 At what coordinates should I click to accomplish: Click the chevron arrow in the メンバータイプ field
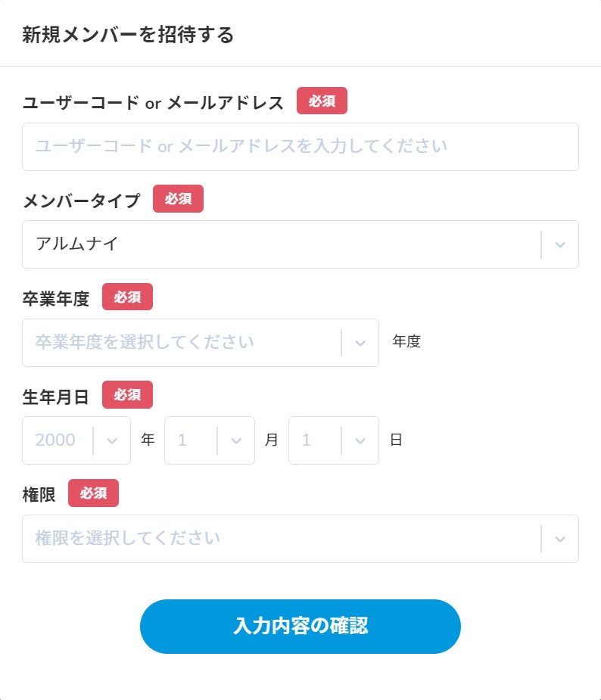point(560,244)
